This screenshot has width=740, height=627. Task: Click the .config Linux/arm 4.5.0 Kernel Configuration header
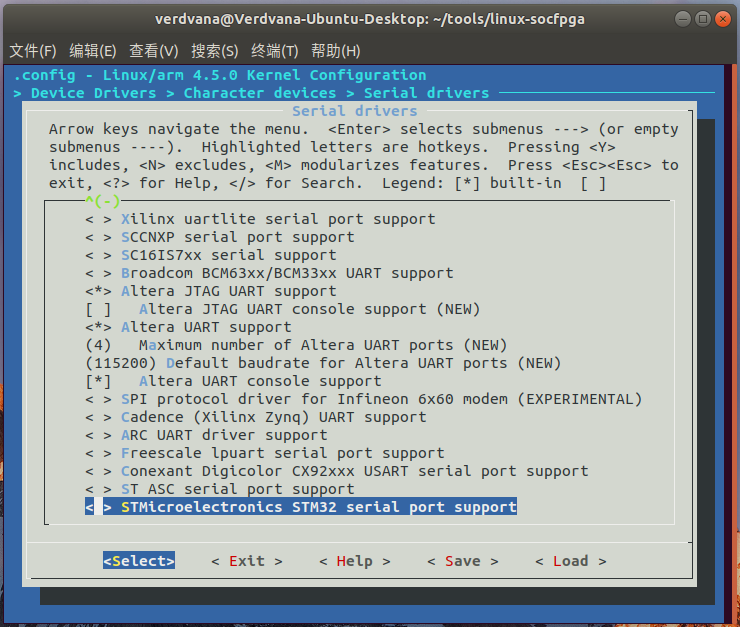click(220, 75)
